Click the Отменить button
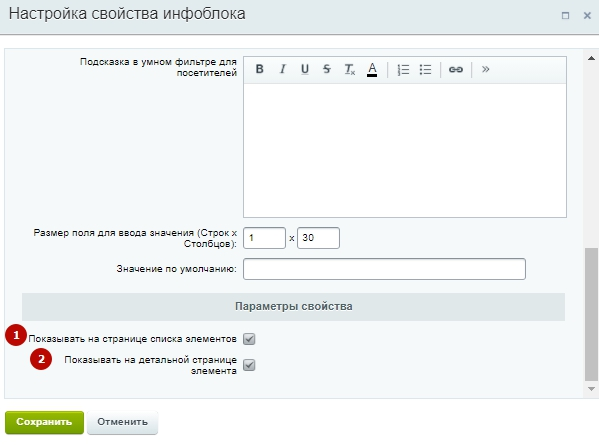Image resolution: width=599 pixels, height=445 pixels. 122,422
